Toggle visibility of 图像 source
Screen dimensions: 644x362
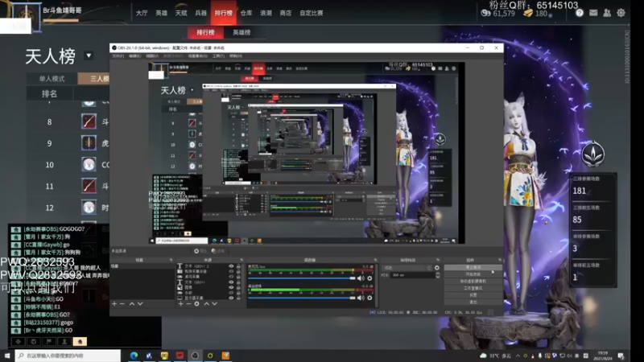[231, 287]
